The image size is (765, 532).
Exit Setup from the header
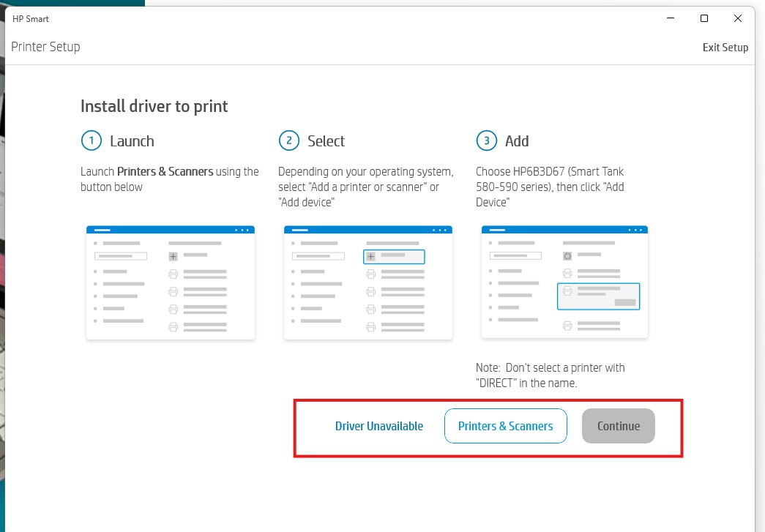coord(725,48)
